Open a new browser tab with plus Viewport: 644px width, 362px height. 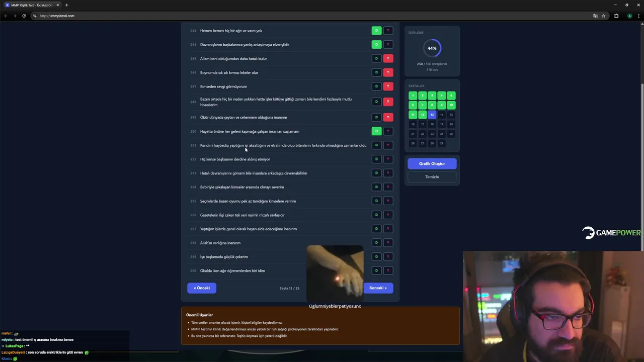click(x=66, y=5)
